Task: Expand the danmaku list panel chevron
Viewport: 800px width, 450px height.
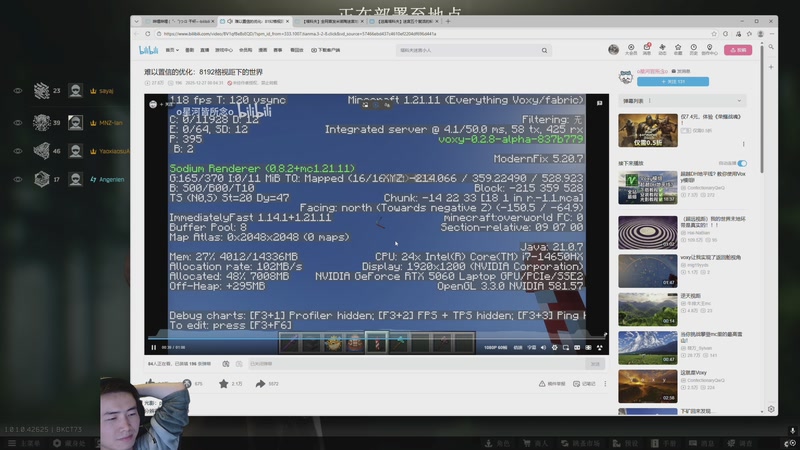Action: 739,101
